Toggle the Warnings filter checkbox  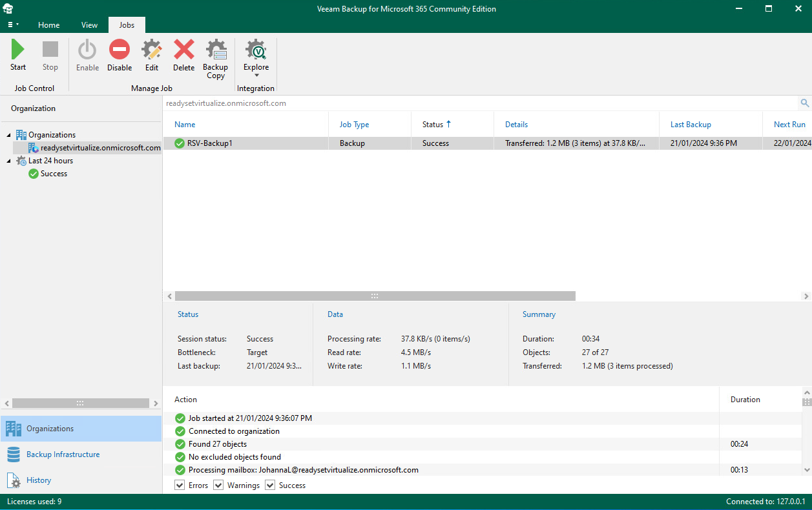click(x=218, y=485)
